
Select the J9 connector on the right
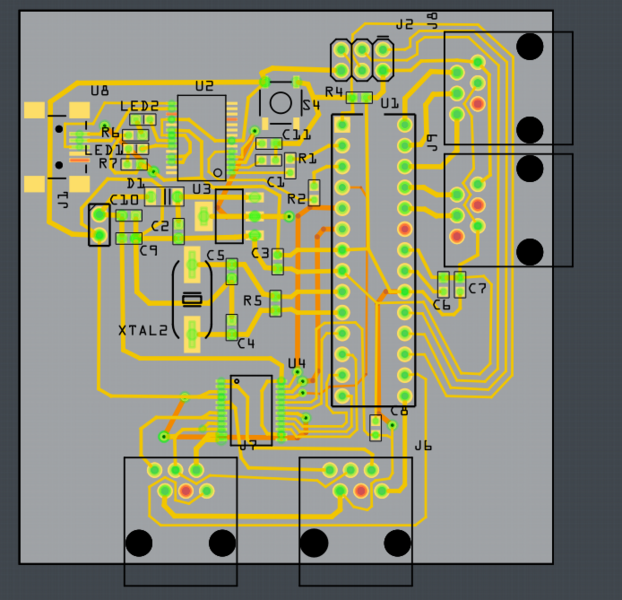tap(508, 210)
